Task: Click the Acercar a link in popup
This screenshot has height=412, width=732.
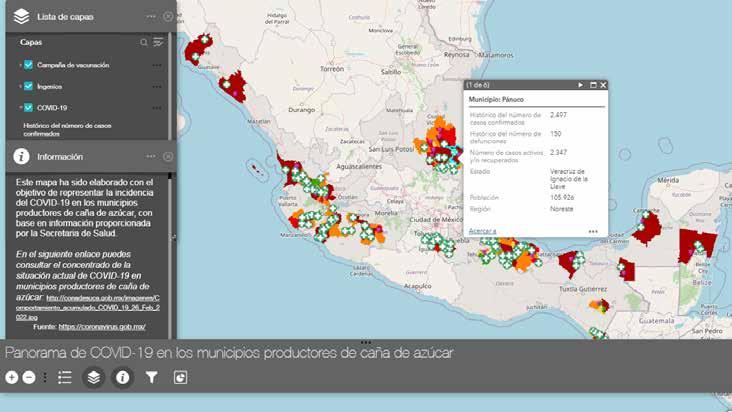Action: [x=482, y=231]
